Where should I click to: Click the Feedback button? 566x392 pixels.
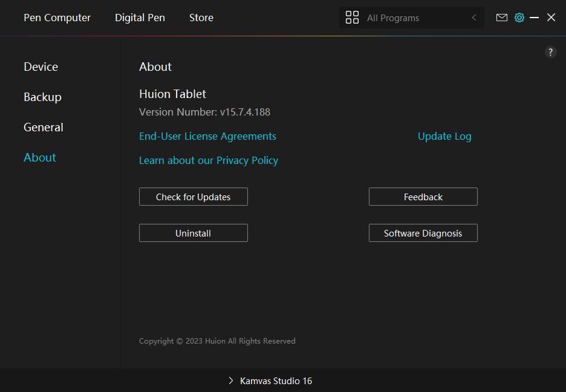coord(423,197)
